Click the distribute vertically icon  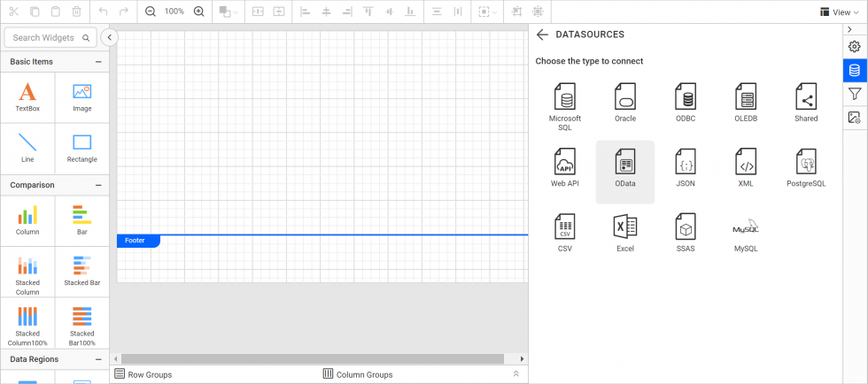pos(437,12)
